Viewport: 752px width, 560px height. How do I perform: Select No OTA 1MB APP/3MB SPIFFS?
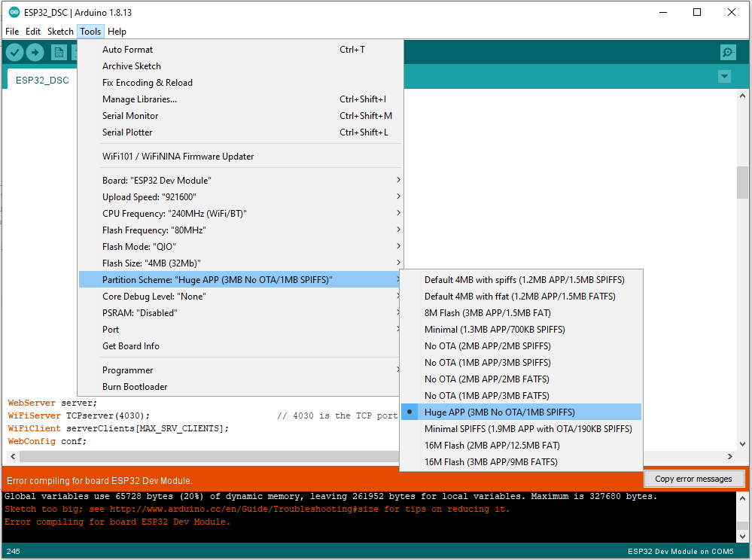[522, 363]
